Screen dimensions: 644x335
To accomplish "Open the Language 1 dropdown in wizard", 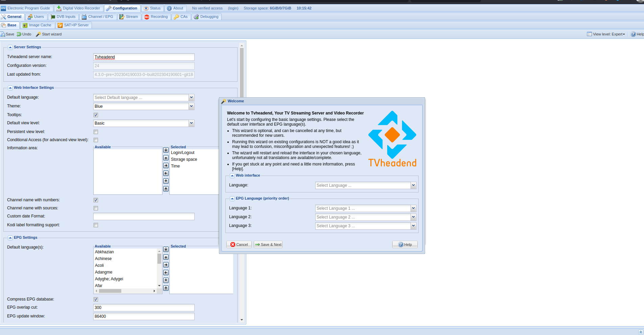I will click(413, 208).
